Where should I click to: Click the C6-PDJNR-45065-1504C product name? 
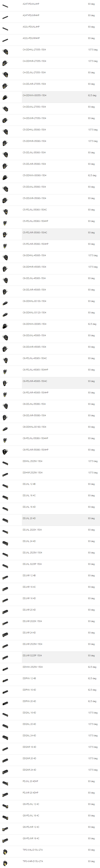35,381
